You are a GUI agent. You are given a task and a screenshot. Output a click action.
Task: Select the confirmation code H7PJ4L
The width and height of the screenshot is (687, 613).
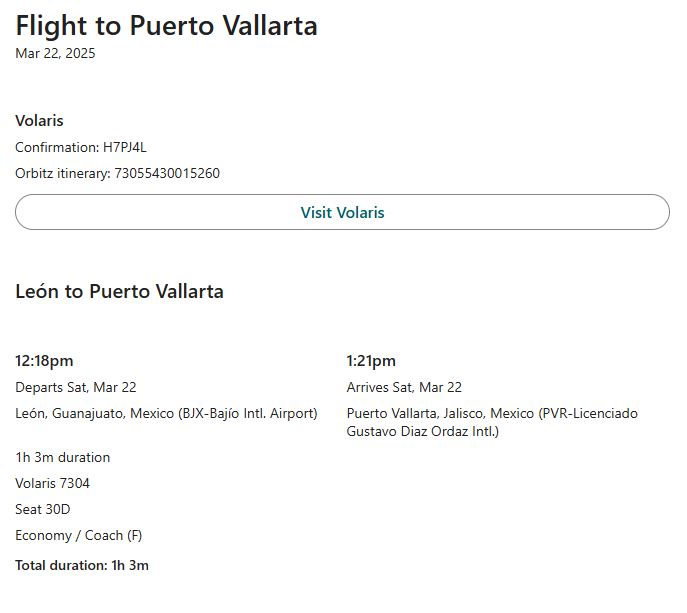tap(125, 147)
